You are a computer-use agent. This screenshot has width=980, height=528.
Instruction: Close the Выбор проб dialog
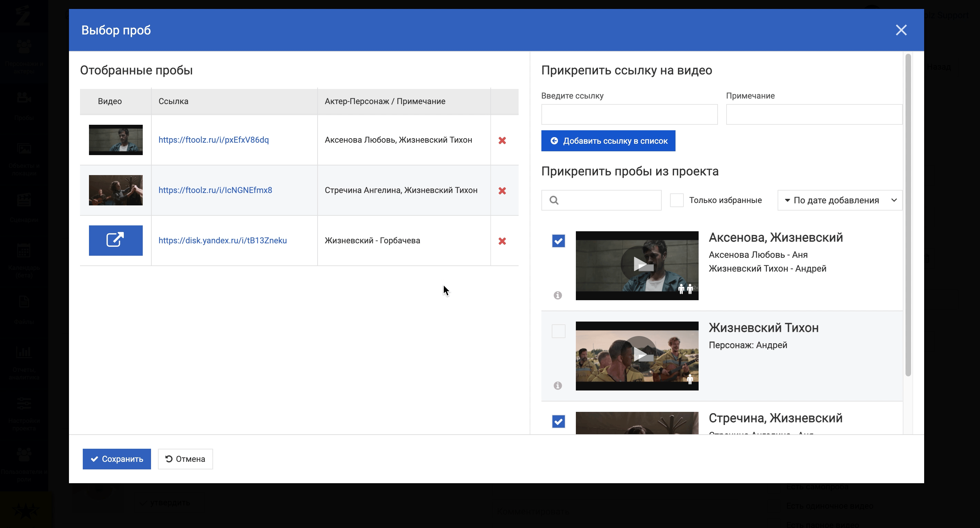[901, 30]
